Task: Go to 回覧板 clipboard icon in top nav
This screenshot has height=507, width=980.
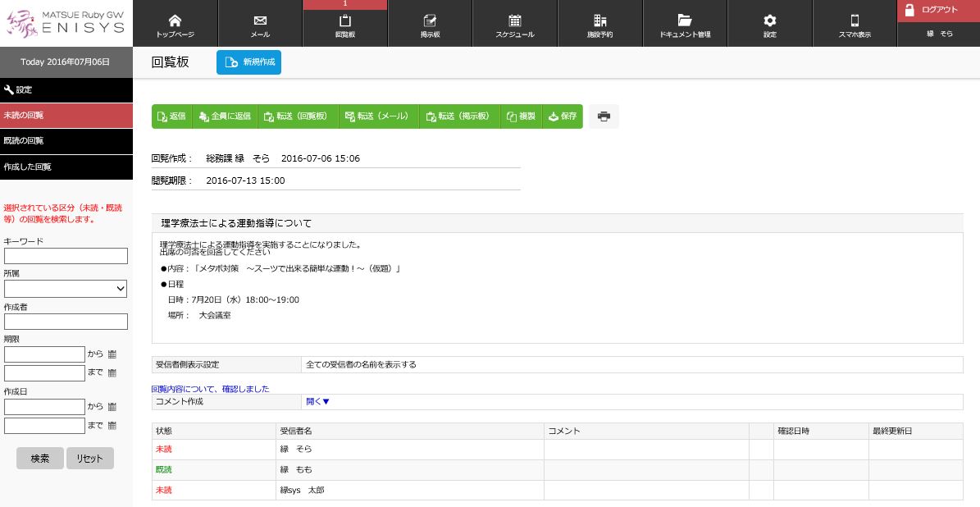Action: [345, 21]
